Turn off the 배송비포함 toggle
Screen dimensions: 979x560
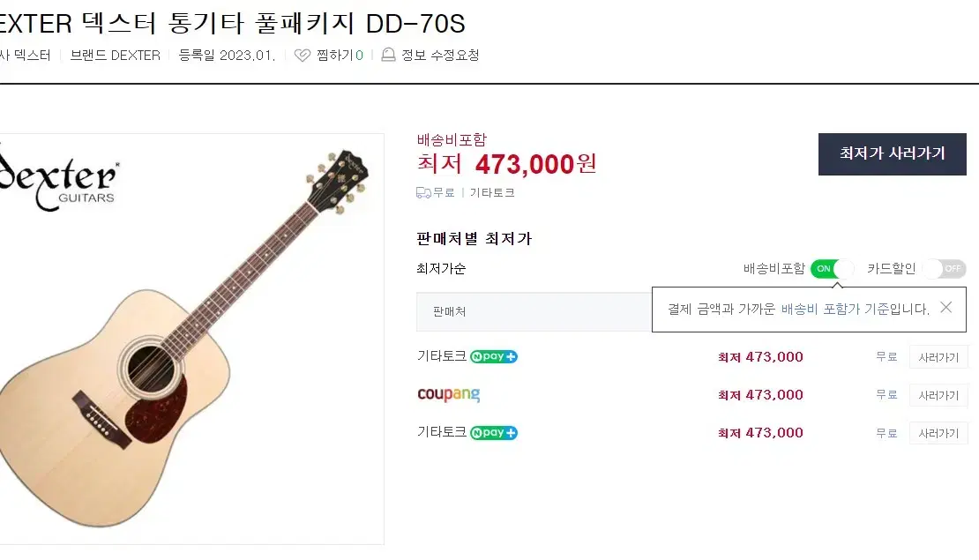(x=832, y=269)
